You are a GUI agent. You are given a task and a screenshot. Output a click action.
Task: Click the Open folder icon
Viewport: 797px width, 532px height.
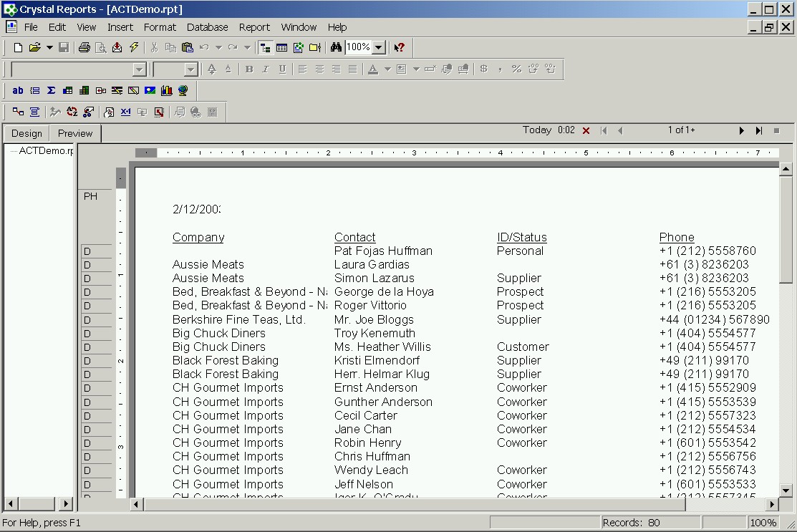click(x=34, y=48)
